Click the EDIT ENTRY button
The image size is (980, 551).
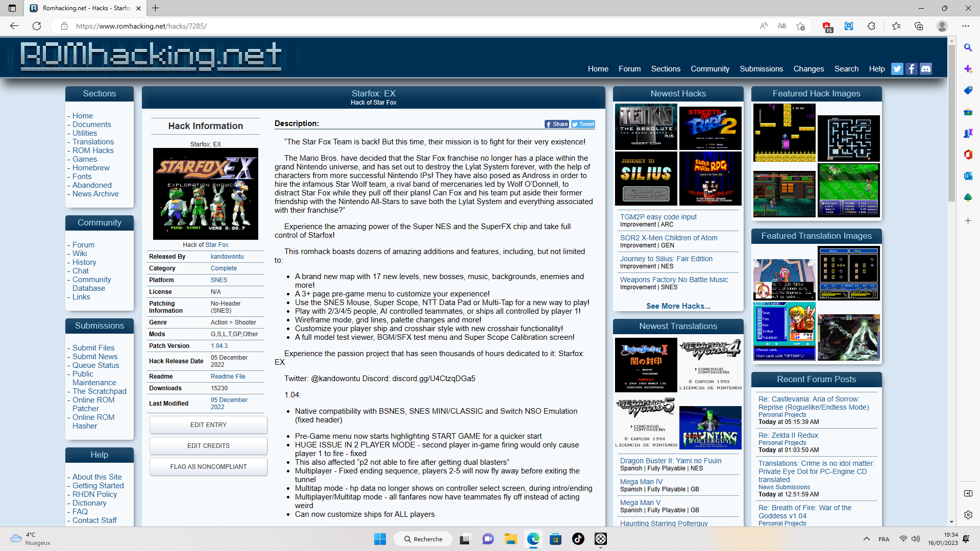tap(208, 425)
